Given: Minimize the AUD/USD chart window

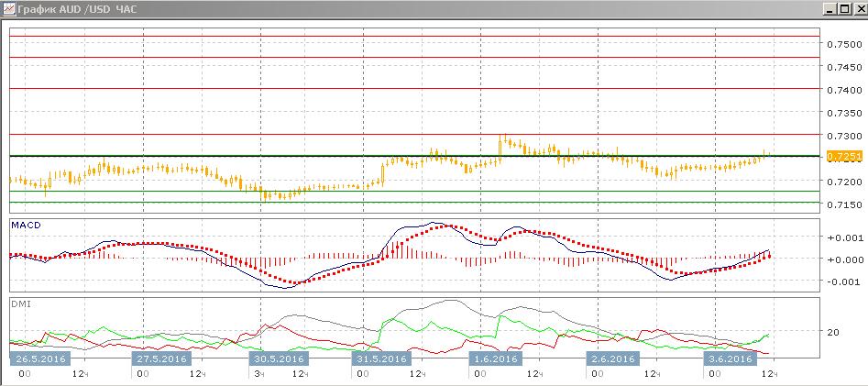Looking at the screenshot, I should [x=829, y=9].
